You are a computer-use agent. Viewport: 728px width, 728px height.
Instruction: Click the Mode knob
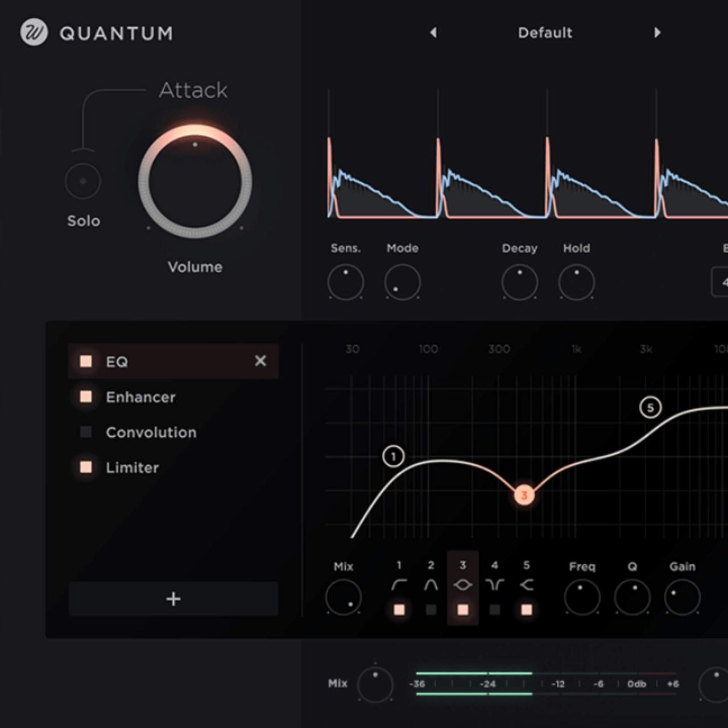click(x=402, y=282)
